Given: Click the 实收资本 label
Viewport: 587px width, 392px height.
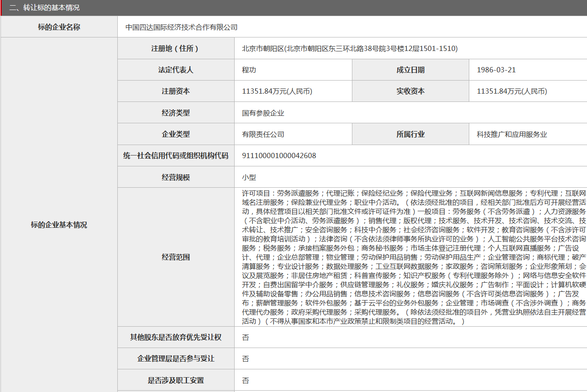Looking at the screenshot, I should click(x=410, y=91).
